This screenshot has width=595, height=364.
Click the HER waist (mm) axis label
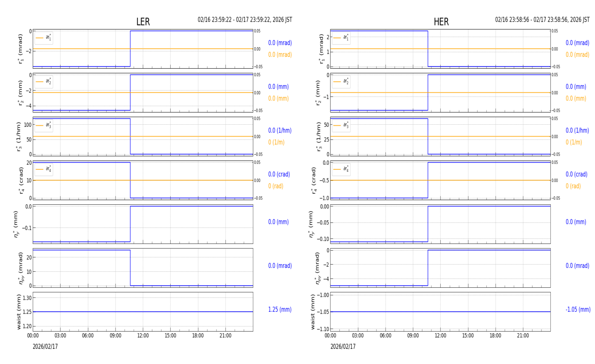(313, 312)
